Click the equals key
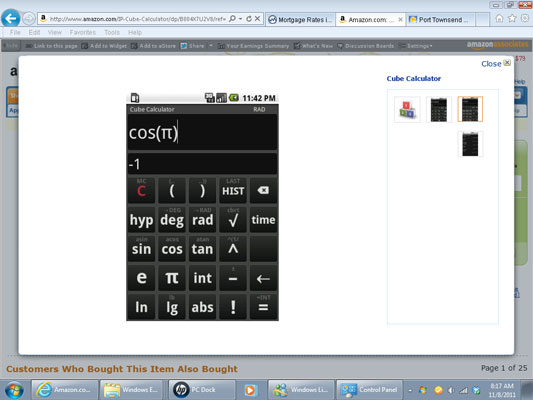Screen dimensions: 533x400 [263, 307]
